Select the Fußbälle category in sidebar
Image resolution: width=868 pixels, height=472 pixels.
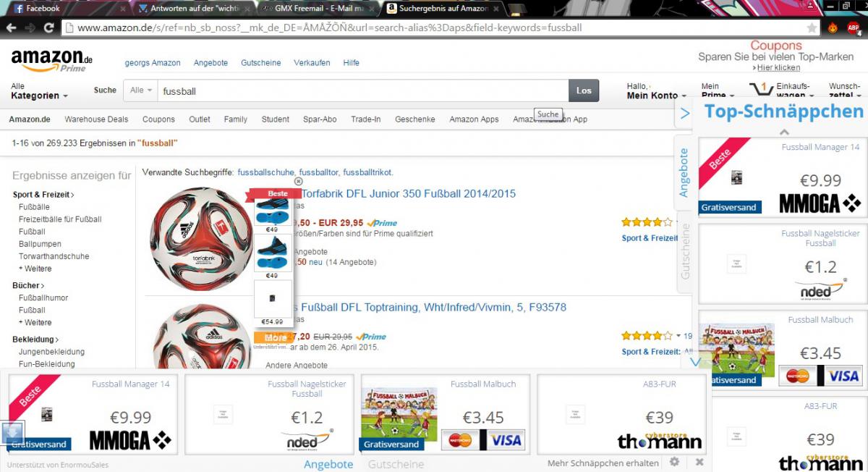(x=34, y=207)
